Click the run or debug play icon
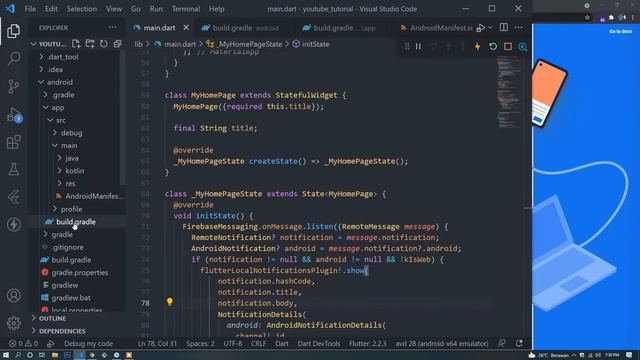The height and width of the screenshot is (360, 640). (x=481, y=27)
